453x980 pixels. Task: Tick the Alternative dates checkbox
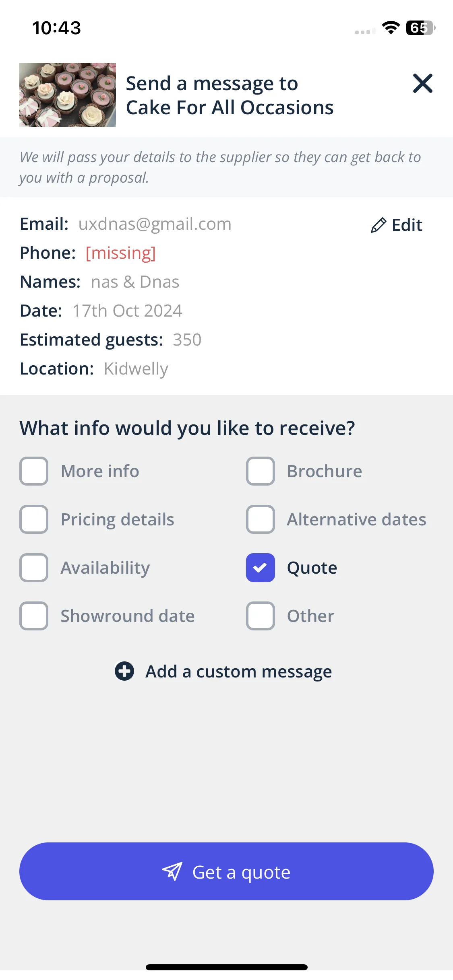tap(261, 519)
